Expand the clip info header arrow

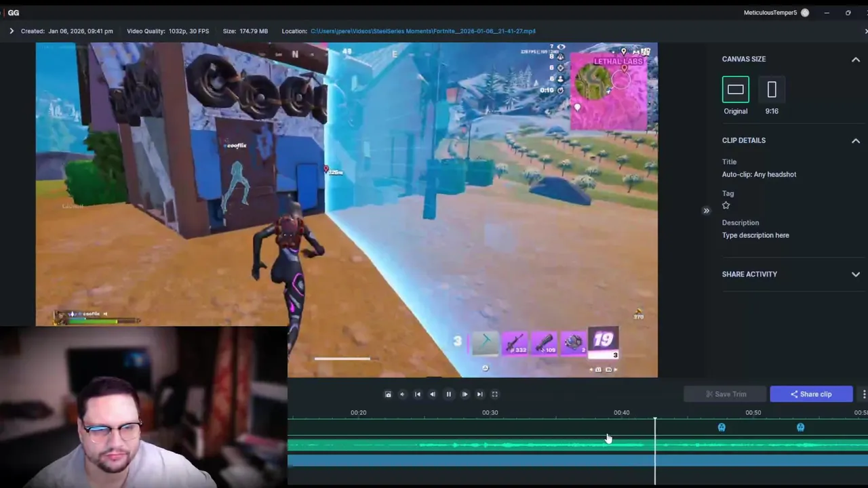pos(12,31)
